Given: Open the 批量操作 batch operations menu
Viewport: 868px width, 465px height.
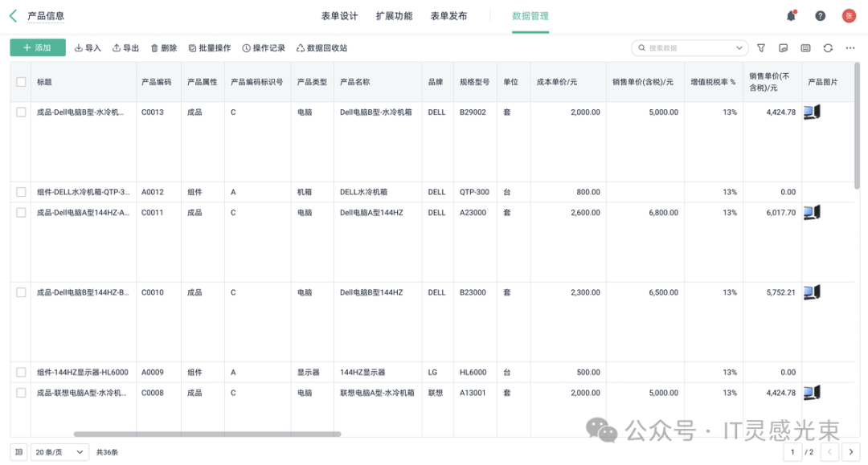Looking at the screenshot, I should (x=209, y=48).
